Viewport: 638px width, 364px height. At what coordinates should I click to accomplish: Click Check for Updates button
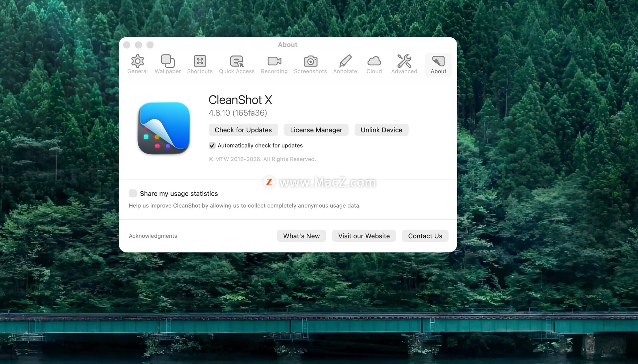coord(243,130)
